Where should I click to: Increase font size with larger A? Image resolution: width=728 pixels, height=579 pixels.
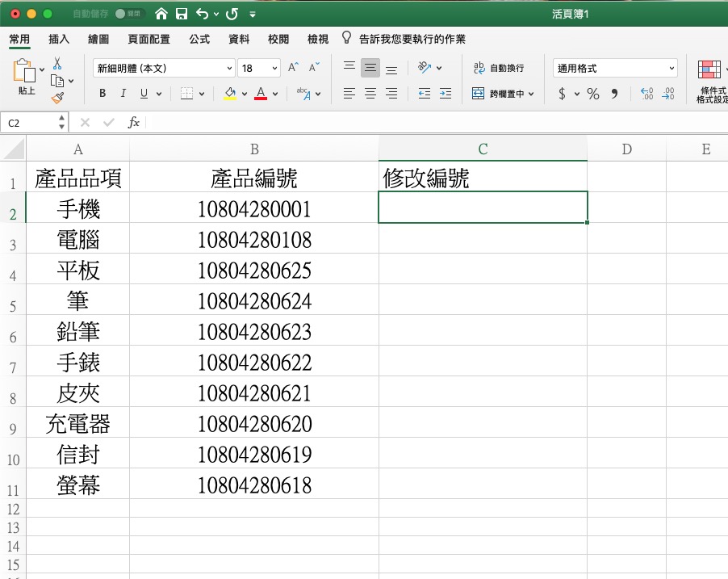point(293,67)
